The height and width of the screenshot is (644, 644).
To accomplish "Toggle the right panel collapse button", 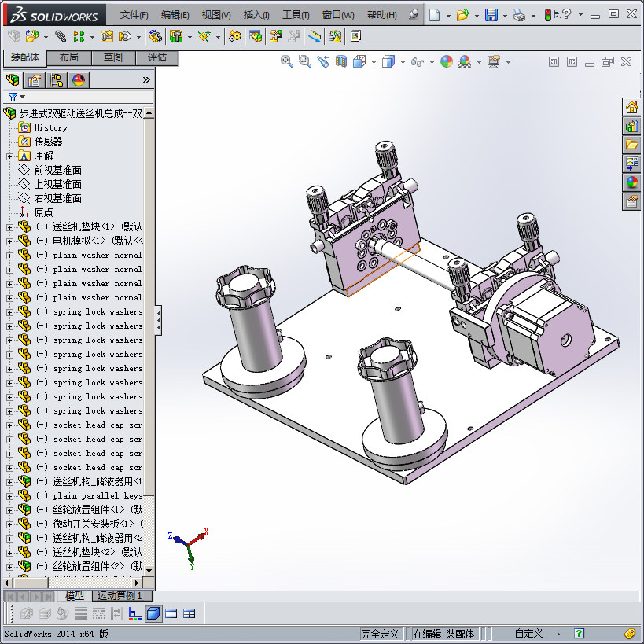I will pyautogui.click(x=572, y=62).
